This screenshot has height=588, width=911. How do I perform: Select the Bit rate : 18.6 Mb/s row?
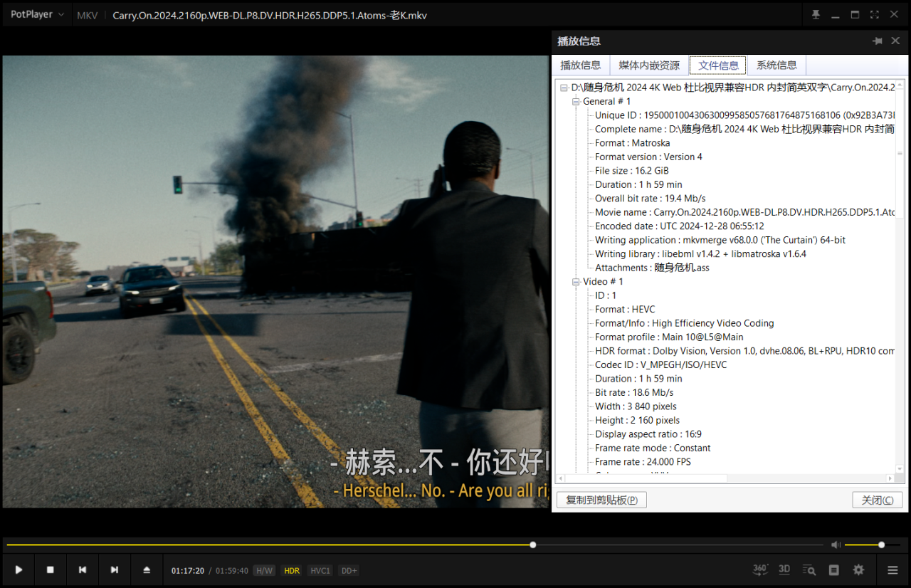click(x=634, y=393)
